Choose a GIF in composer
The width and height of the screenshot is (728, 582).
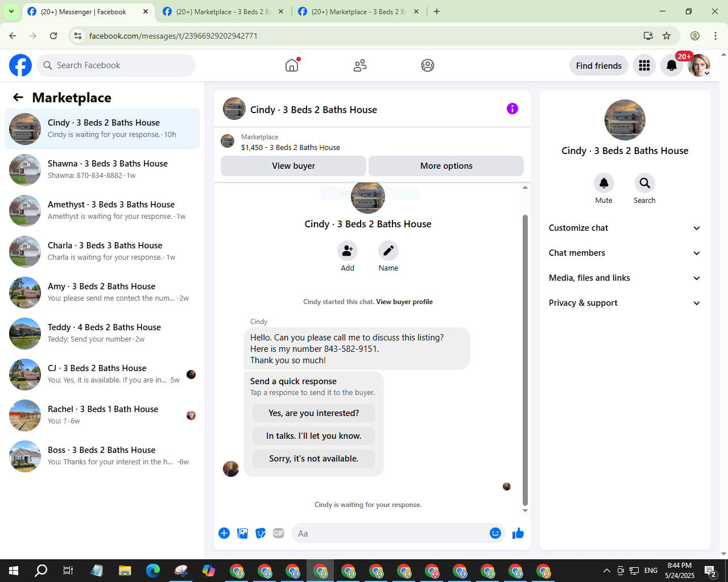(279, 533)
